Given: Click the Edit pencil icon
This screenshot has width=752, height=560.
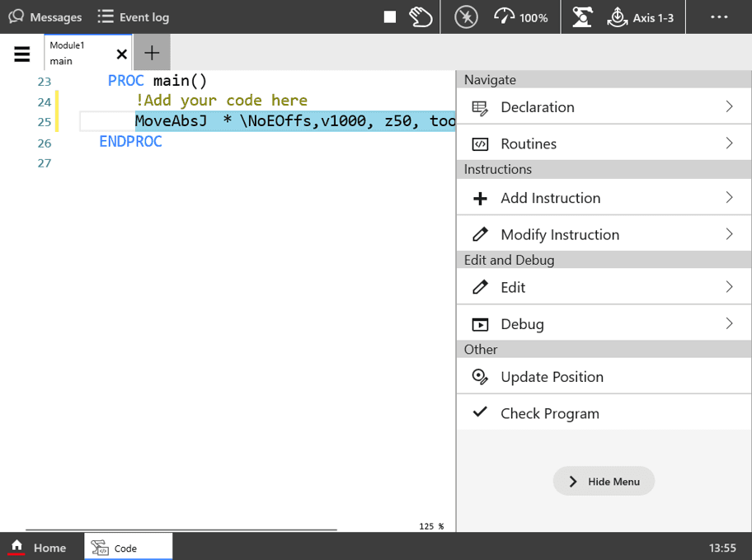Looking at the screenshot, I should pyautogui.click(x=480, y=287).
